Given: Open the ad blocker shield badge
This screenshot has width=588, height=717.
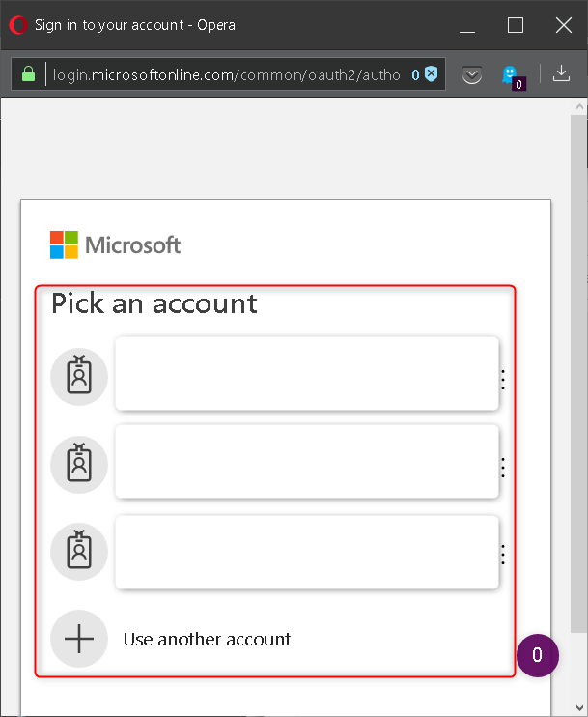Looking at the screenshot, I should point(431,74).
